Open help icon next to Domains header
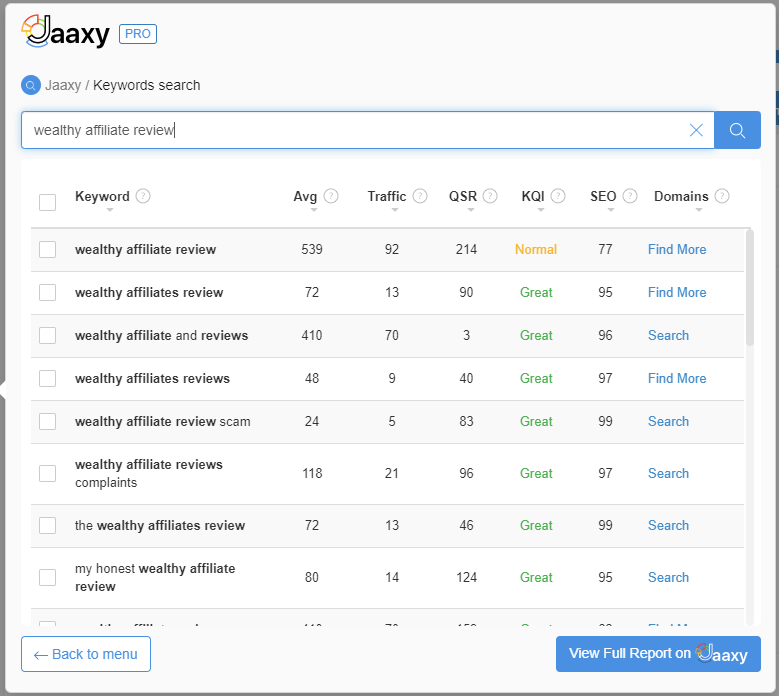This screenshot has width=779, height=696. tap(722, 196)
